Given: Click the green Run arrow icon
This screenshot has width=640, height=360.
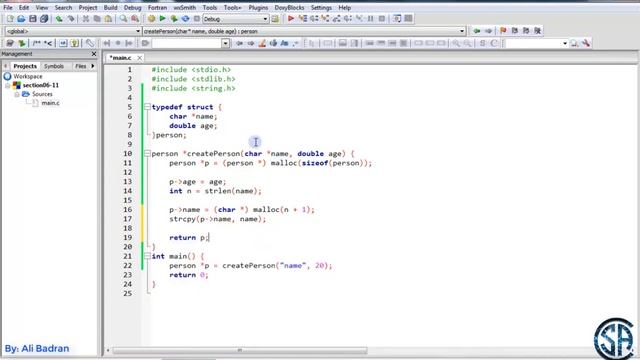Looking at the screenshot, I should pyautogui.click(x=162, y=19).
